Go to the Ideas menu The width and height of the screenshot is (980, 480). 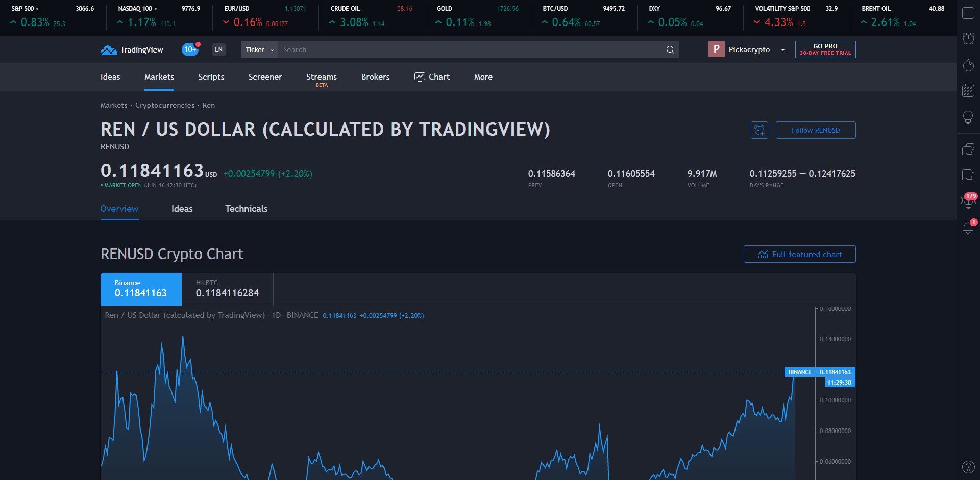point(110,77)
